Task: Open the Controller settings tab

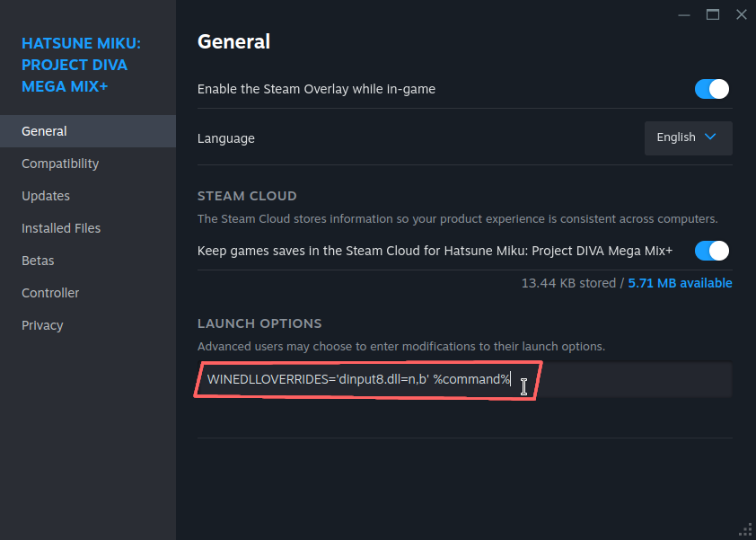Action: click(50, 293)
